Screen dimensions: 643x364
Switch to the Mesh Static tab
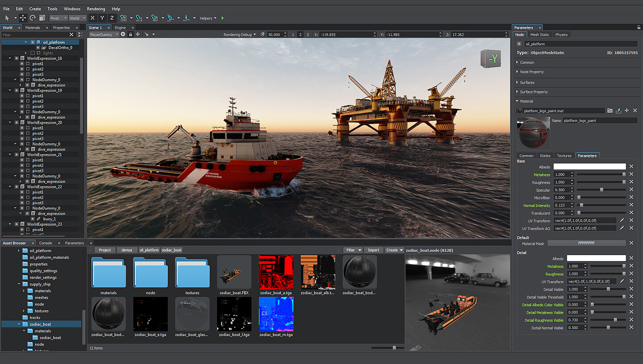tap(539, 34)
